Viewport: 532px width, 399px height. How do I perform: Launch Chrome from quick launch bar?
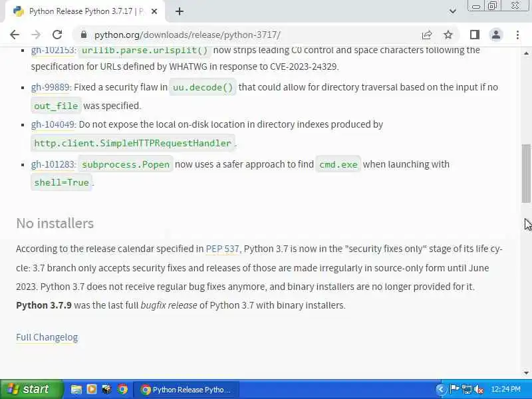click(122, 390)
